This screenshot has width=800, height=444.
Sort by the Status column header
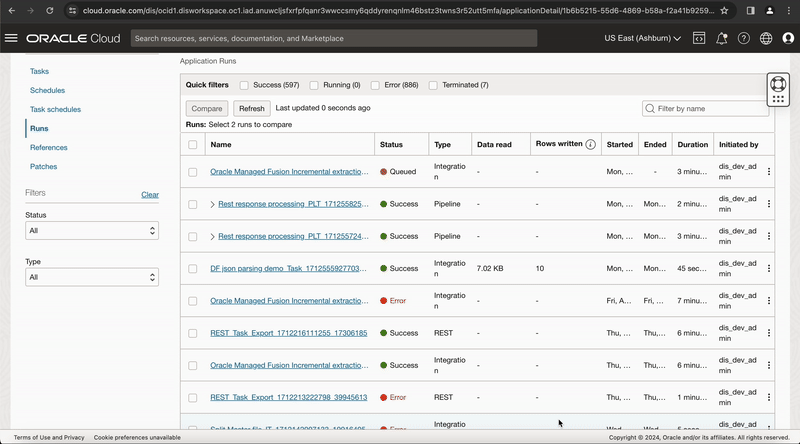tap(391, 144)
